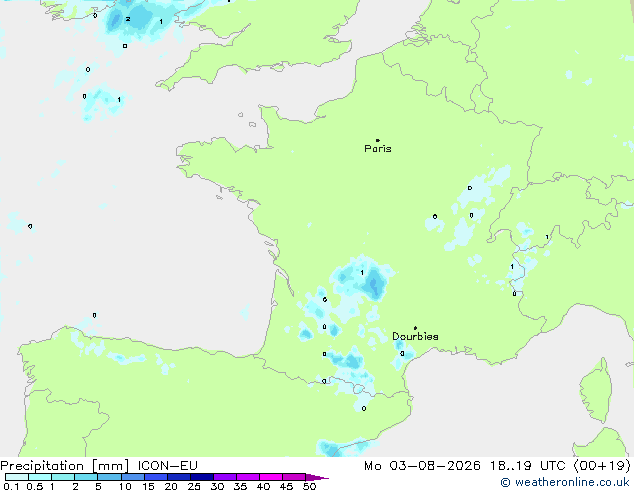This screenshot has height=490, width=634.
Task: Click the legend arrow tip beyond 50
Action: pyautogui.click(x=317, y=477)
